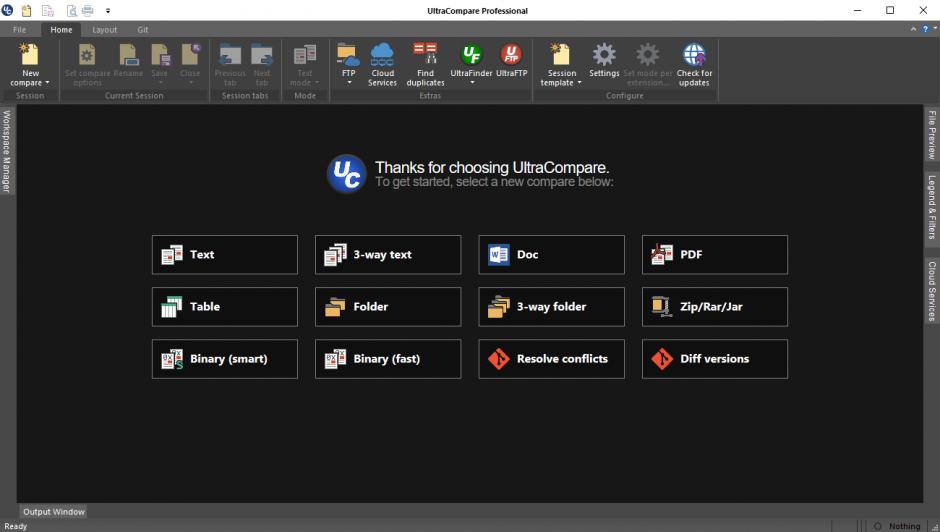The height and width of the screenshot is (532, 940).
Task: Open the Workspace Manager side tab
Action: 7,151
